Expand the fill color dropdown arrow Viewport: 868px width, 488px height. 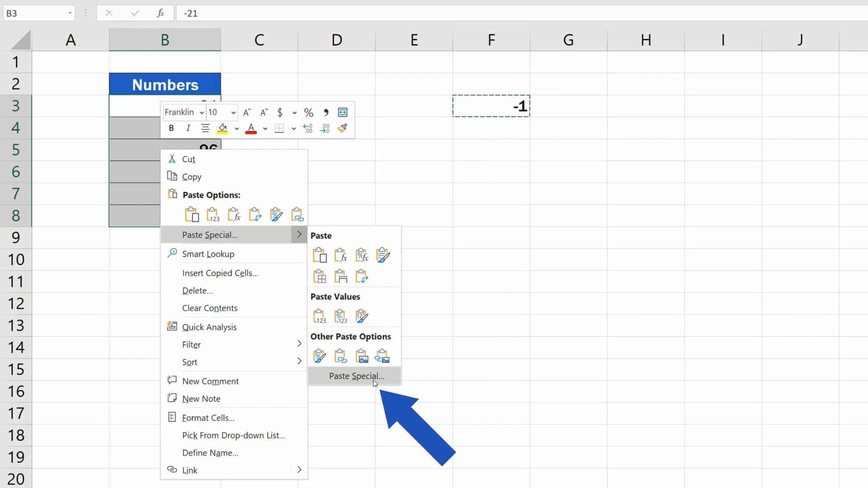236,129
